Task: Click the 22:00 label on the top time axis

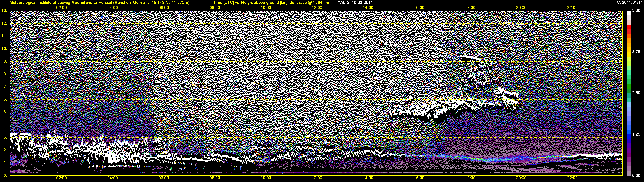Action: [x=572, y=7]
